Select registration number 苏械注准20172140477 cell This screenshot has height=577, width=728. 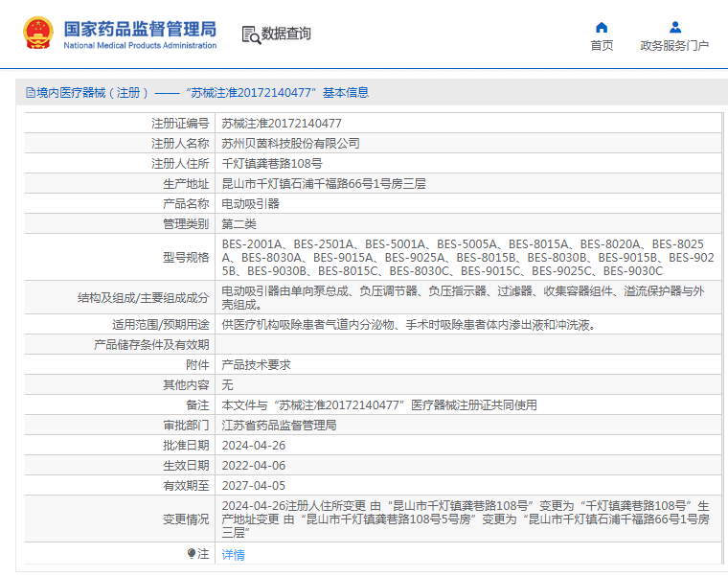coord(282,124)
